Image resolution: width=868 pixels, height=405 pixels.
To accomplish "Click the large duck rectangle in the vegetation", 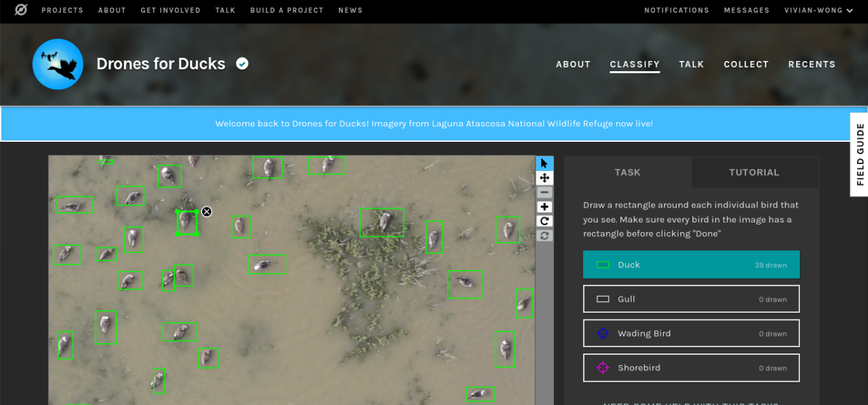I will pos(382,222).
